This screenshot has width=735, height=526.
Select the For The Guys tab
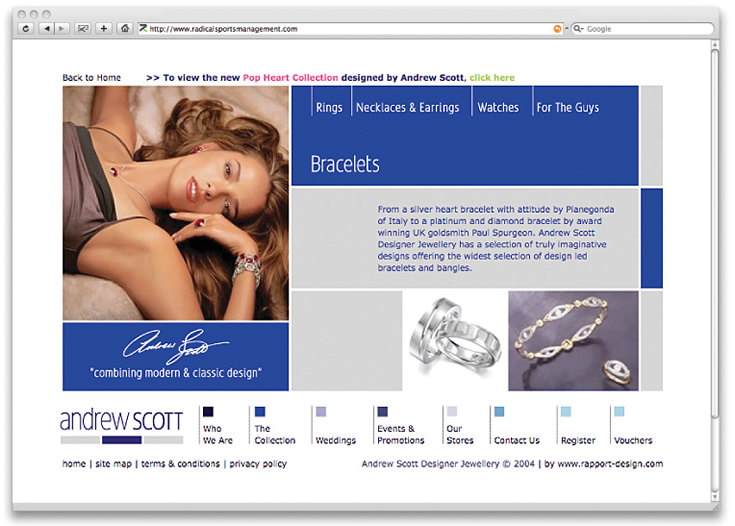coord(568,107)
